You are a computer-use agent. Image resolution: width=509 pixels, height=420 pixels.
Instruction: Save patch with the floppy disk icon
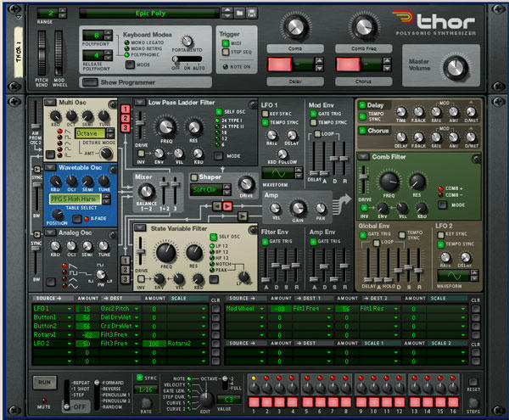[x=252, y=13]
